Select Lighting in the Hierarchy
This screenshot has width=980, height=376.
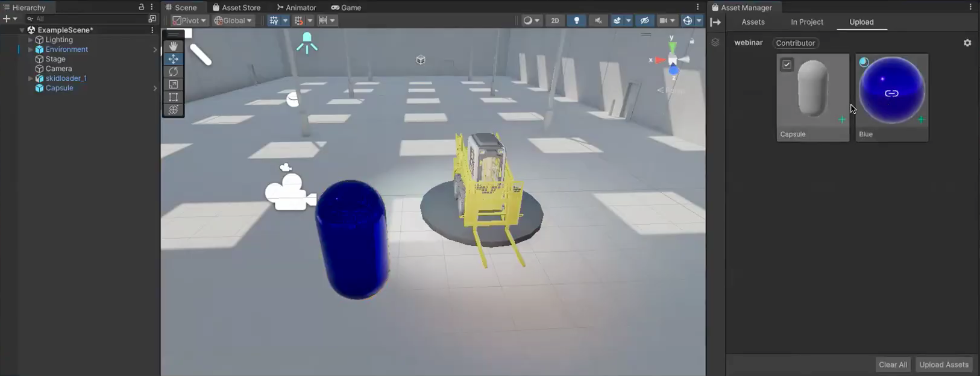[x=59, y=40]
